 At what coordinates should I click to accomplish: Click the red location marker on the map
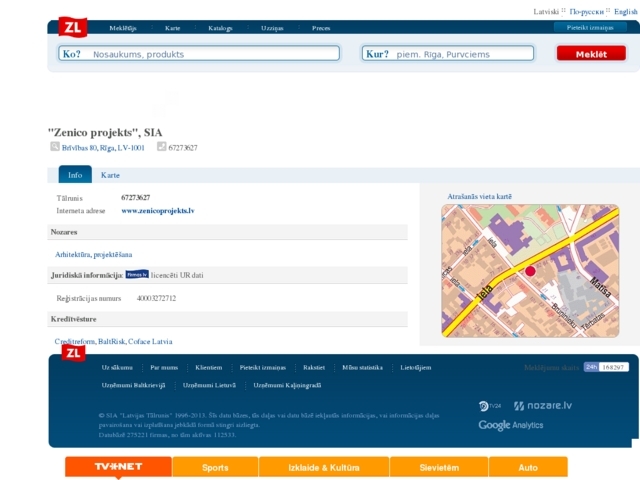[x=530, y=271]
